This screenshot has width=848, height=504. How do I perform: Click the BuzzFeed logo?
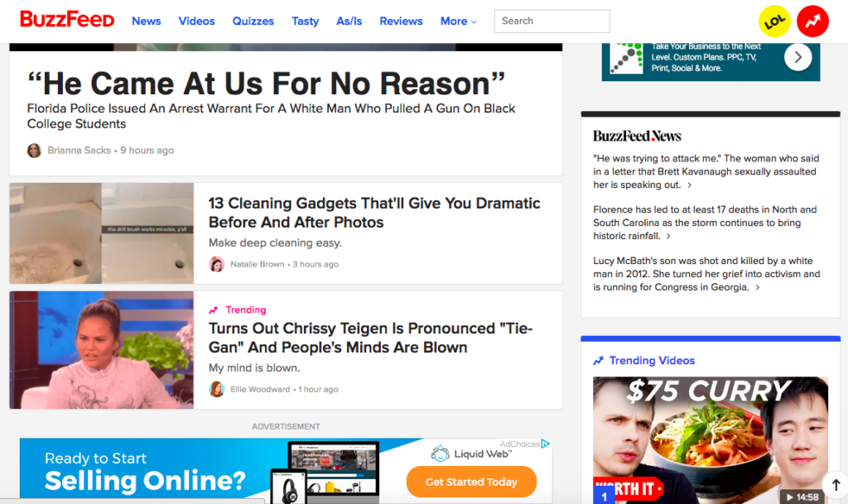tap(67, 20)
